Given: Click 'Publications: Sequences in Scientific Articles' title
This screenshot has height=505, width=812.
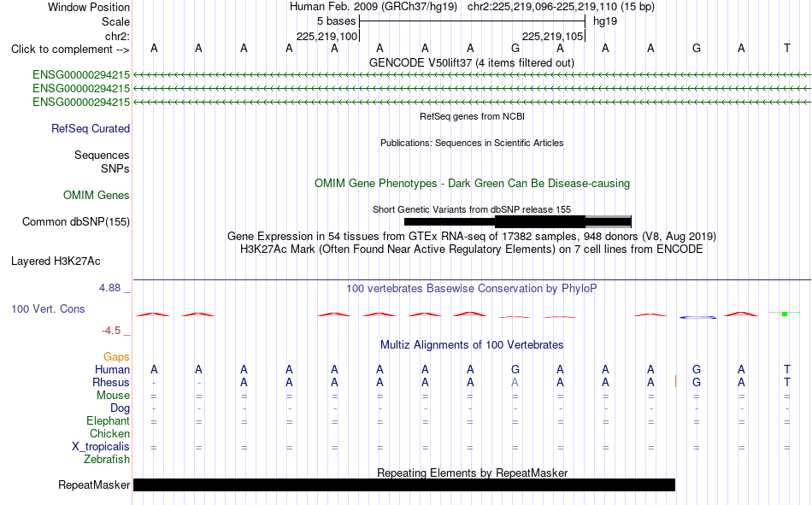Looking at the screenshot, I should click(x=472, y=143).
